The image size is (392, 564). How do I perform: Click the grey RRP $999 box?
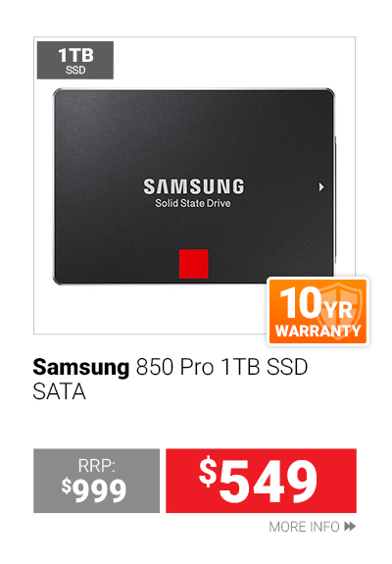pyautogui.click(x=96, y=481)
